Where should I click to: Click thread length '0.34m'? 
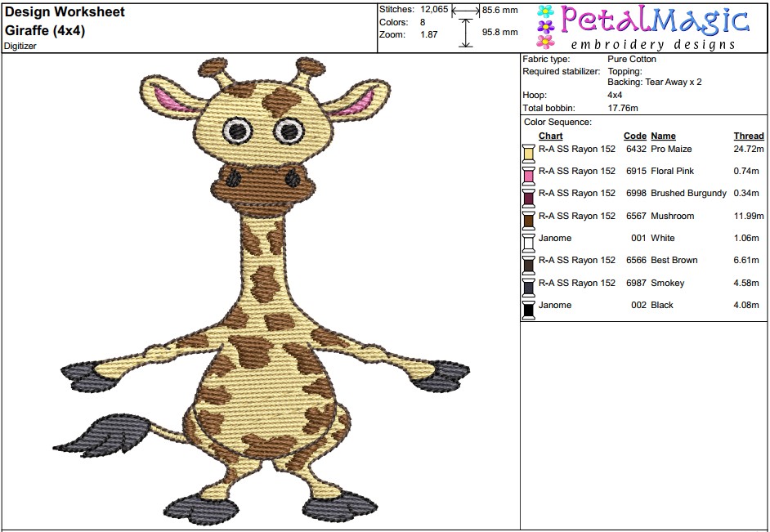point(746,193)
